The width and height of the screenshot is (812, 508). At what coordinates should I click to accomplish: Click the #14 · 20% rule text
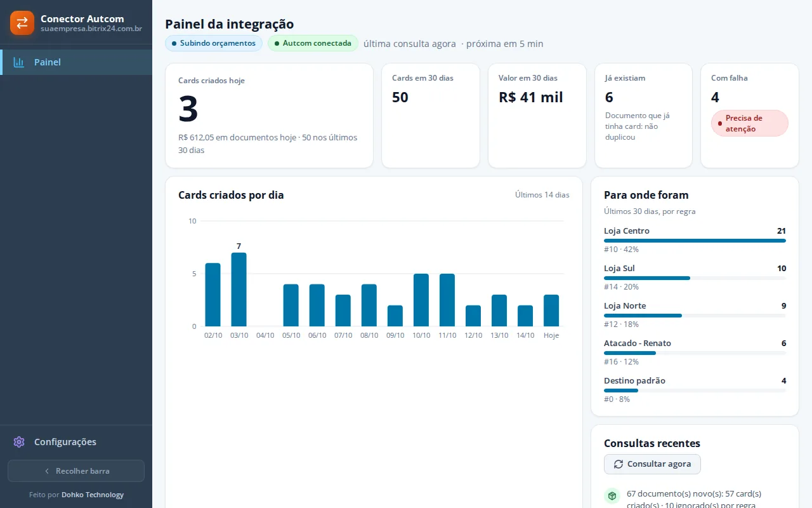click(x=622, y=287)
